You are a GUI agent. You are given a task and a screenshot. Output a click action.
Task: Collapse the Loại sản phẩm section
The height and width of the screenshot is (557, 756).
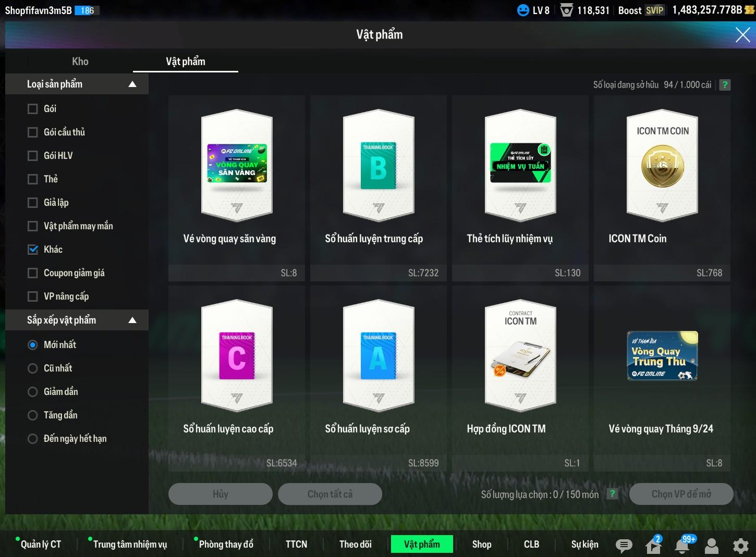(x=132, y=84)
